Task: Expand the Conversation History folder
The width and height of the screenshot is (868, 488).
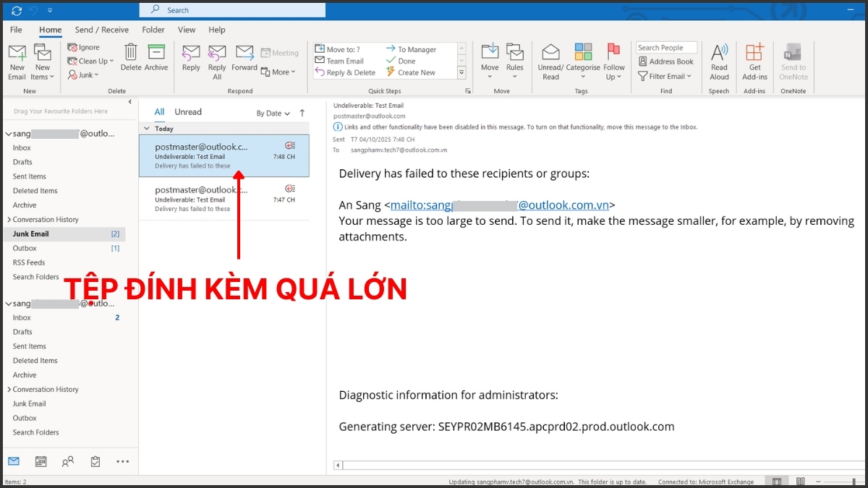Action: tap(8, 220)
